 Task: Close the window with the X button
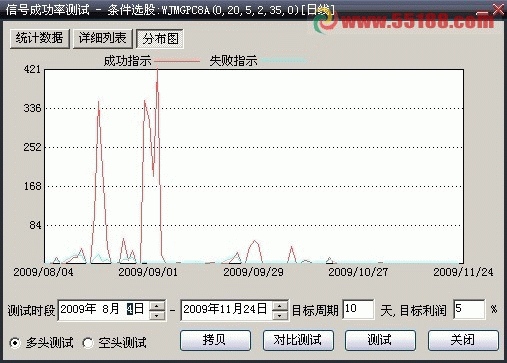click(x=498, y=9)
